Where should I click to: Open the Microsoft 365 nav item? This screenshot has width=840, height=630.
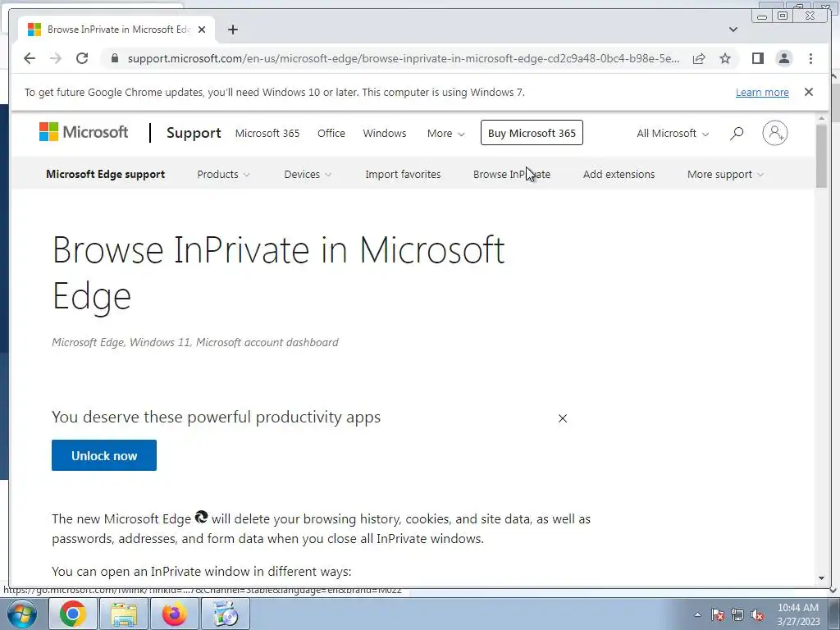click(267, 134)
